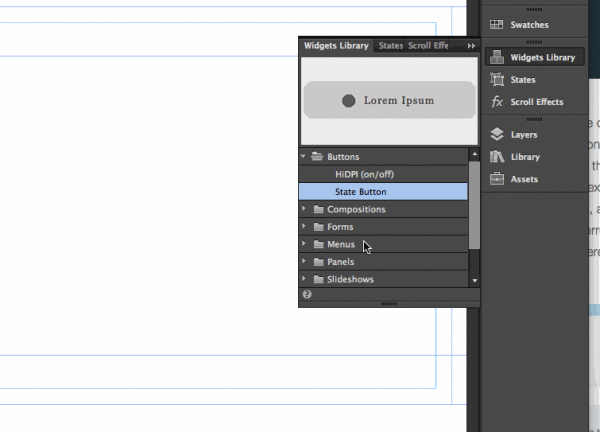Switch to the Scroll Effects tab
The image size is (600, 432).
click(428, 46)
